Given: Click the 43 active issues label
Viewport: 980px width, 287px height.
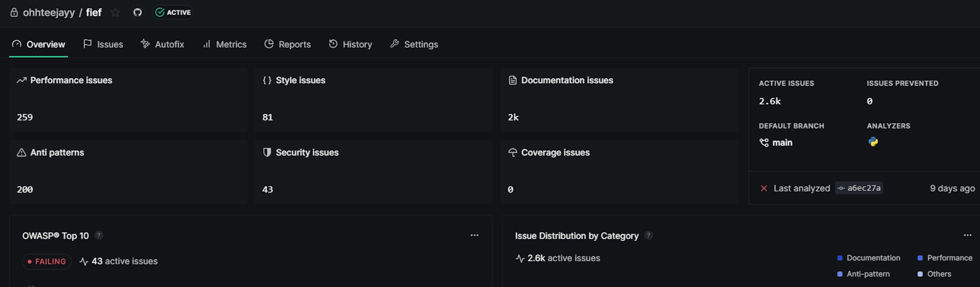Looking at the screenshot, I should [x=124, y=261].
